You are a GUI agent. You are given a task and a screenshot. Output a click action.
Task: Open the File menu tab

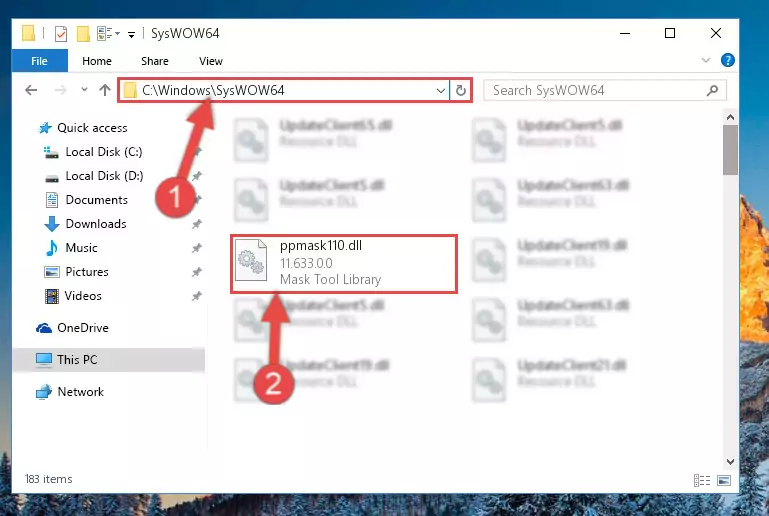coord(40,61)
